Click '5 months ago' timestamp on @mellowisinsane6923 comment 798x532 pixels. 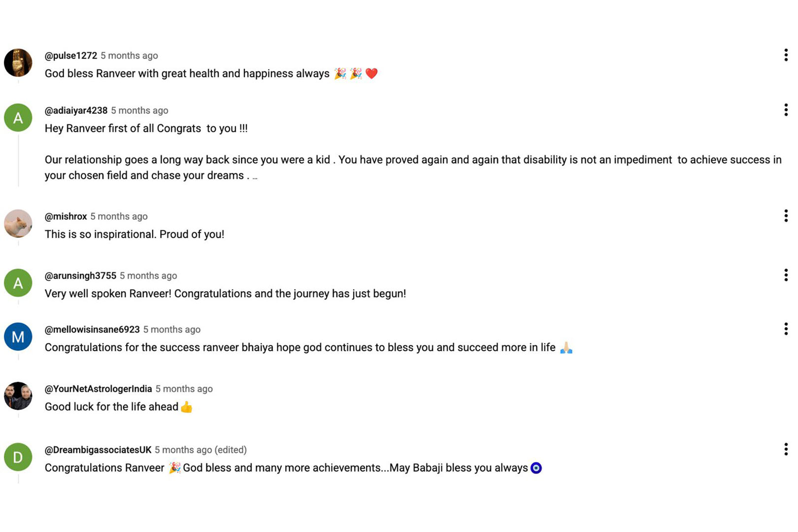(172, 330)
